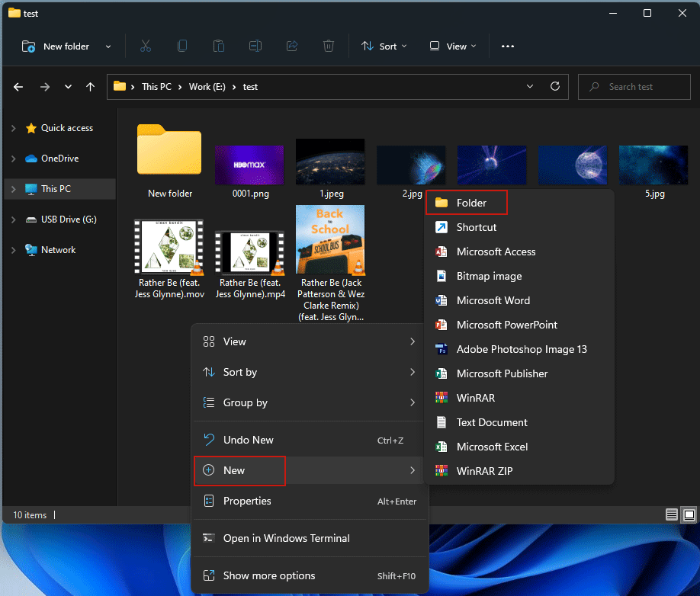
Task: Select Rather Be (feat. Jess Glynne).mp4
Action: pos(250,264)
